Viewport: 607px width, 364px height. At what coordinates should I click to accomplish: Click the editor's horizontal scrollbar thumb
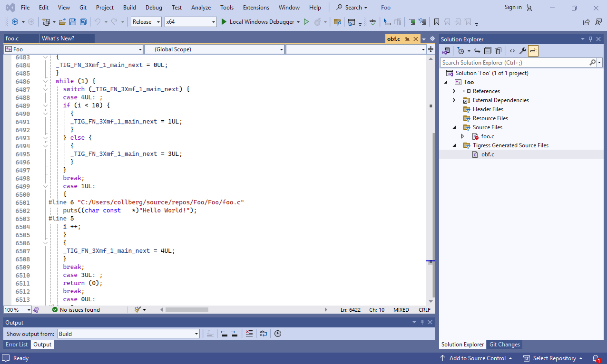click(186, 310)
